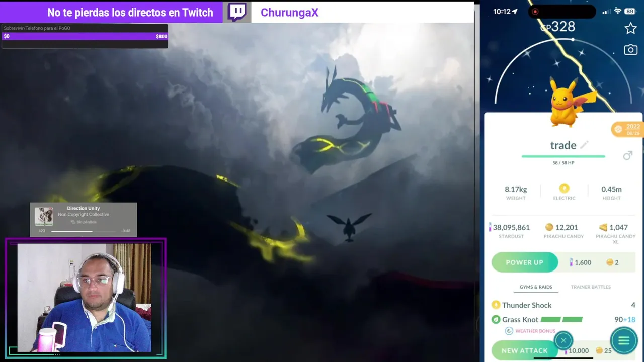Viewport: 644px width, 362px height.
Task: Tap the 1,600 stardust power up cost
Action: pyautogui.click(x=580, y=262)
